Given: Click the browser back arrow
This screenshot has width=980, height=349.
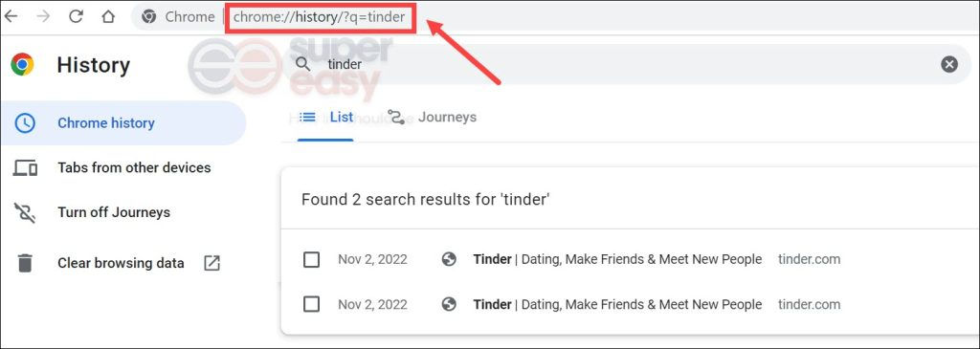Looking at the screenshot, I should tap(11, 16).
